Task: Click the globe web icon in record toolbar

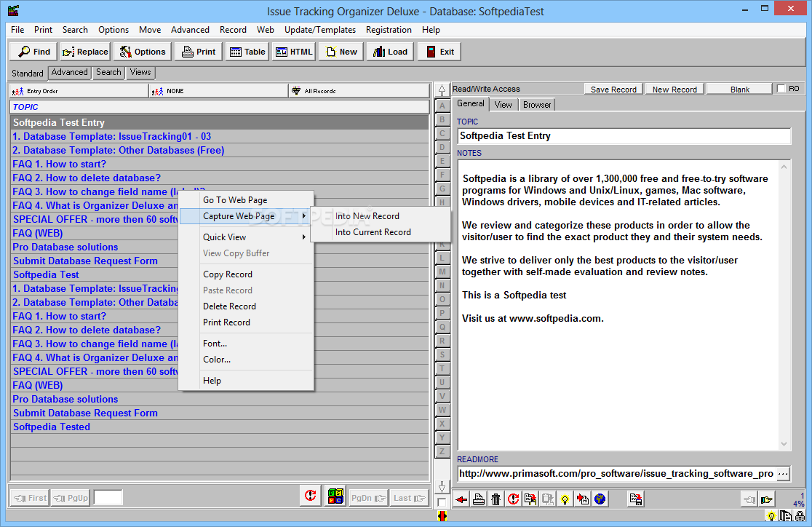Action: pyautogui.click(x=600, y=499)
